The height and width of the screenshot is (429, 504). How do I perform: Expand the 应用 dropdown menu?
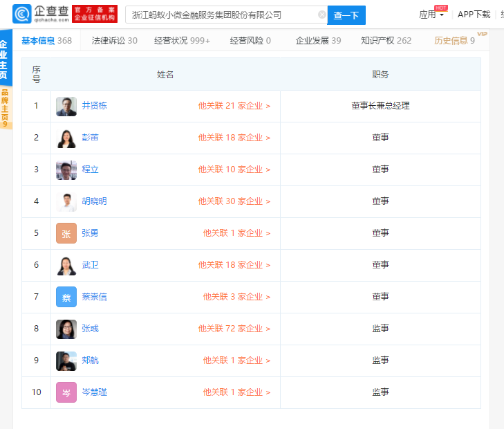tap(431, 15)
